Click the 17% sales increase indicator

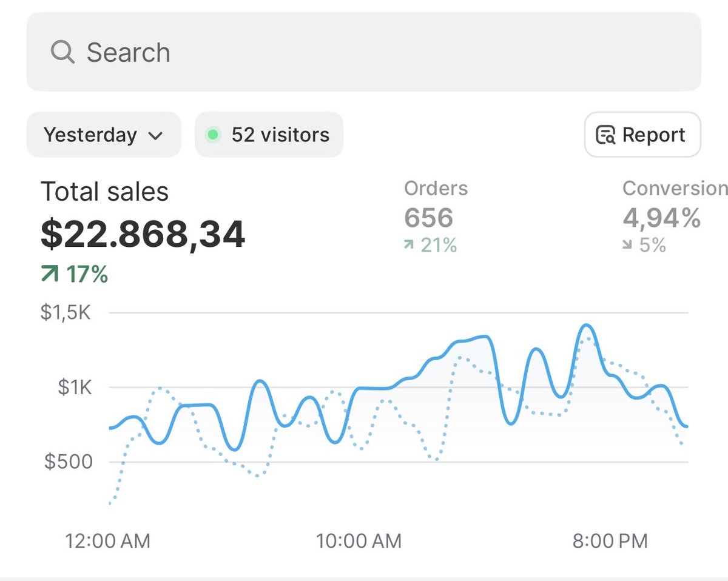tap(74, 275)
